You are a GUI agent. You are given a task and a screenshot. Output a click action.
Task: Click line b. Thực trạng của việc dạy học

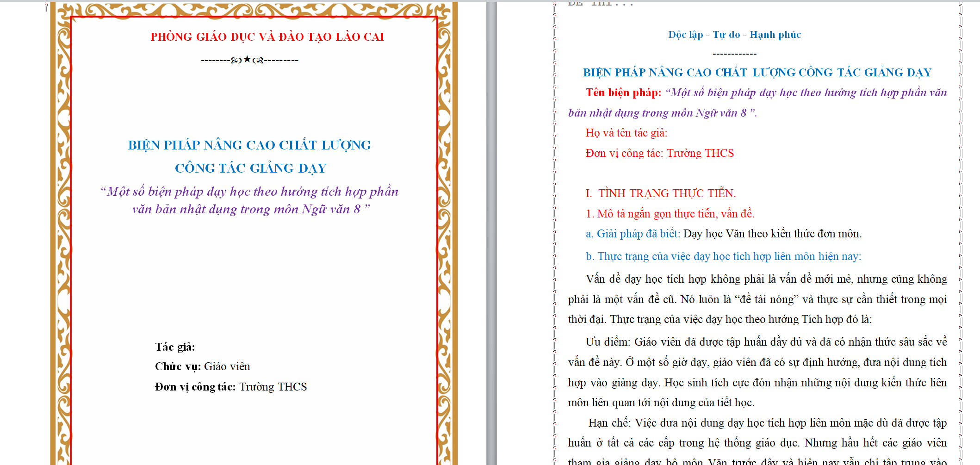click(x=723, y=257)
